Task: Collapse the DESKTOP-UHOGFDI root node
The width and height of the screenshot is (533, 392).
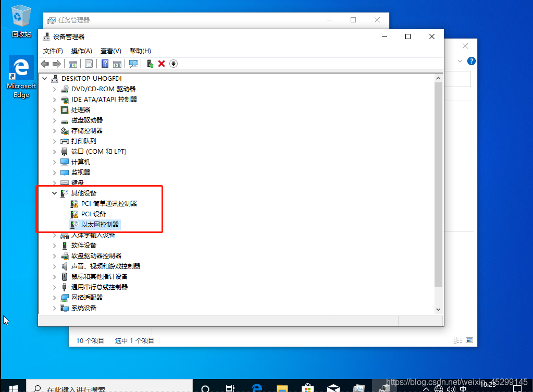Action: (x=44, y=79)
